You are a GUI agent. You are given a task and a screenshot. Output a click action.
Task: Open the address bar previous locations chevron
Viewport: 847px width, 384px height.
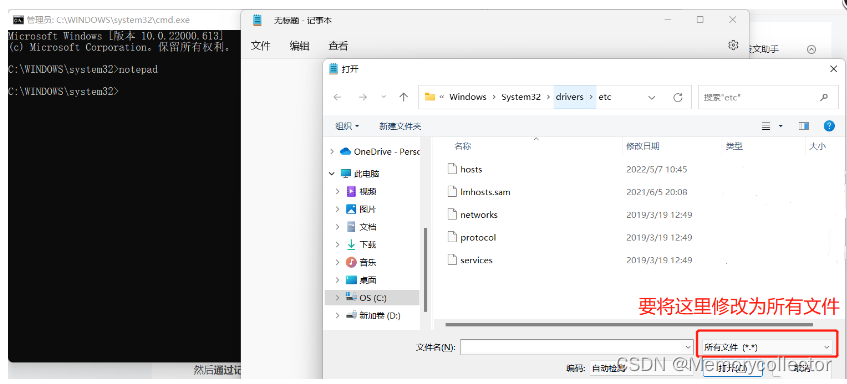coord(651,97)
